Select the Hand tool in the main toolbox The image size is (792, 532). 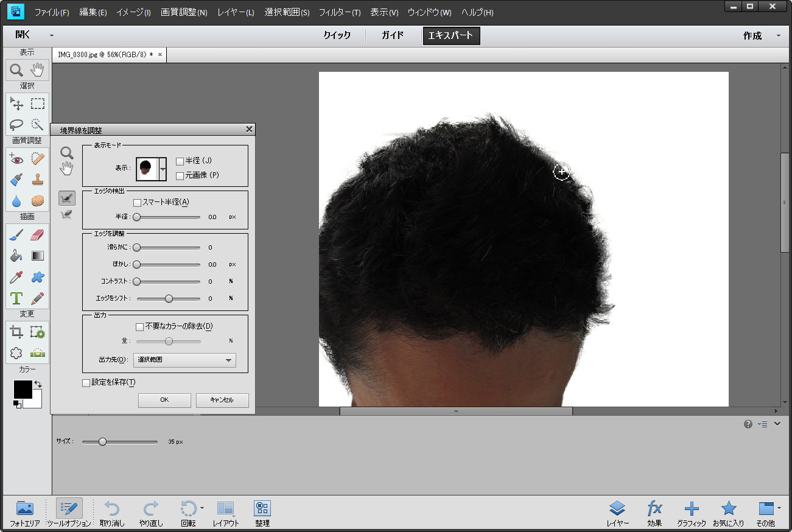pyautogui.click(x=38, y=70)
